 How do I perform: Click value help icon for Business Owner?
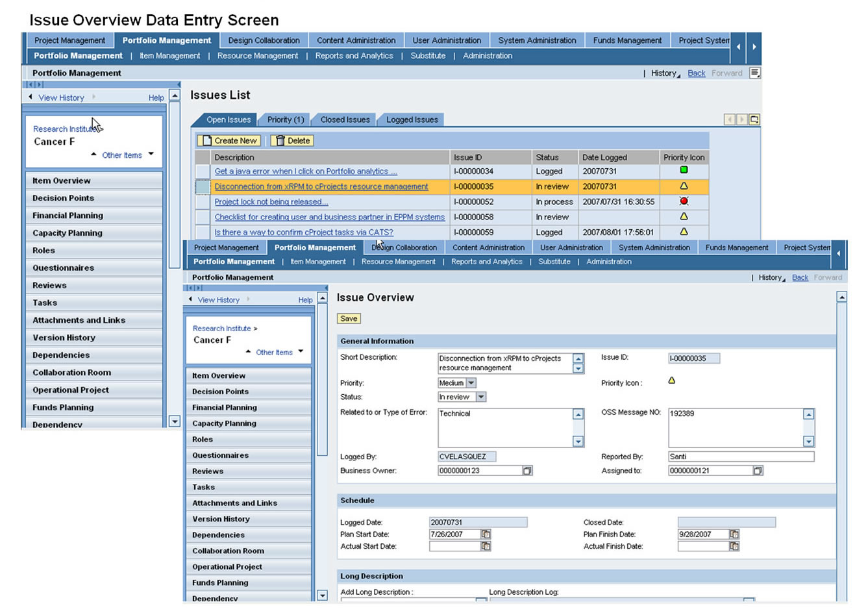[x=527, y=471]
